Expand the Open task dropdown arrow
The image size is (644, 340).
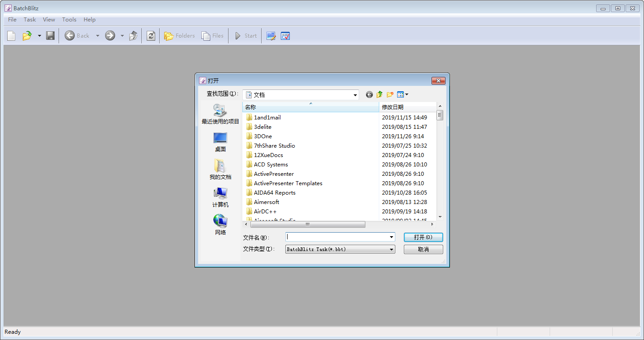[x=39, y=36]
